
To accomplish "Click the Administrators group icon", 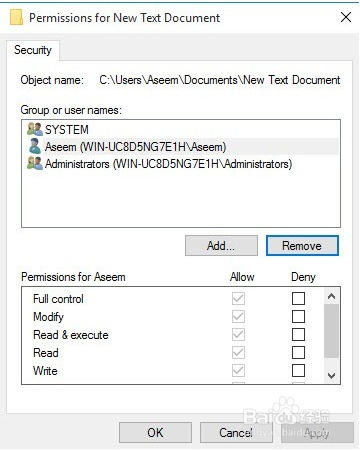I will pos(35,164).
